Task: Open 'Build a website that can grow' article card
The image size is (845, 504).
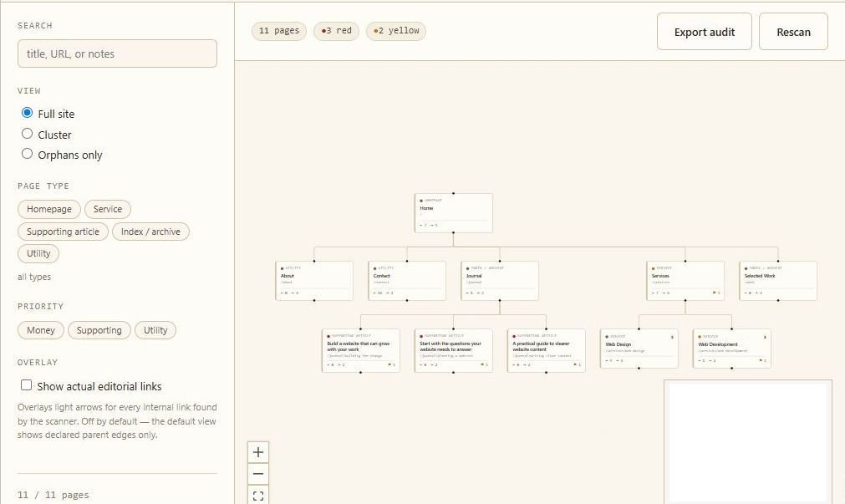Action: 360,350
